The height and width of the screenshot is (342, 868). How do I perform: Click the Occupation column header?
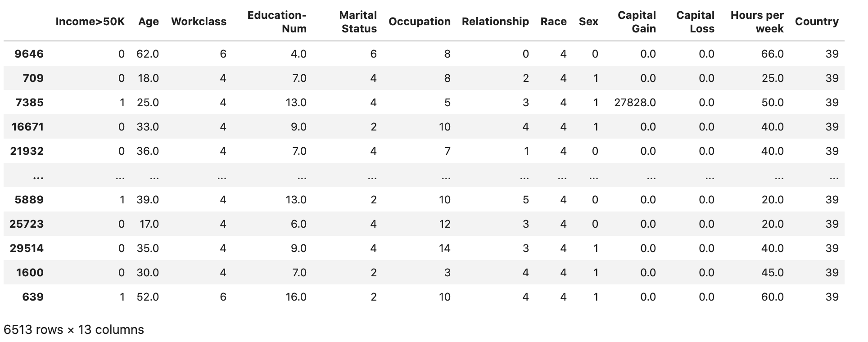coord(419,22)
